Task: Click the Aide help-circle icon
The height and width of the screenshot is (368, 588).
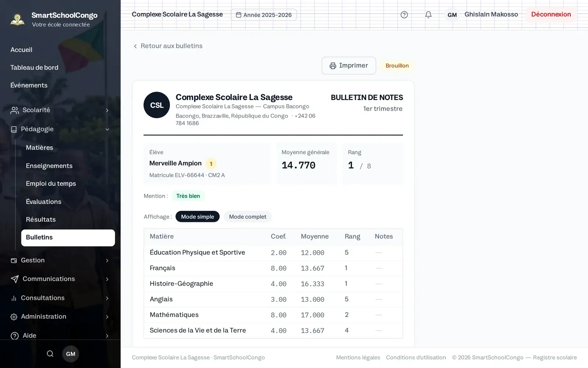Action: (15, 336)
